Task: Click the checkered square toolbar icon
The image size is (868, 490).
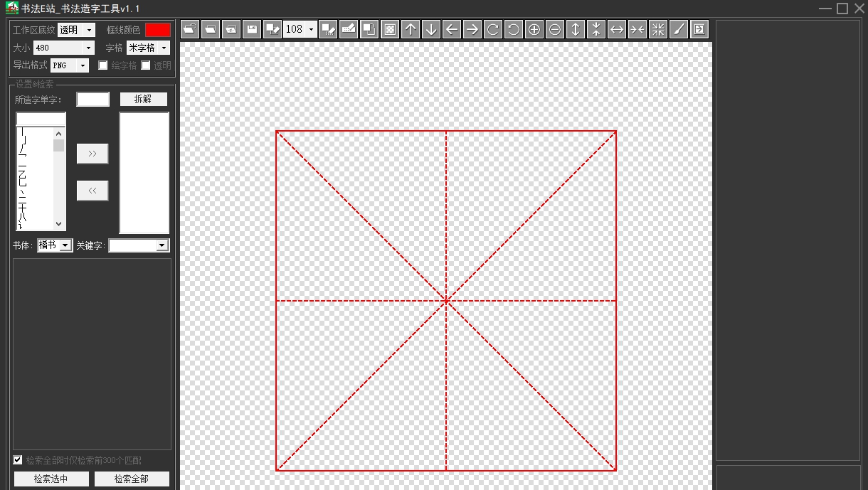Action: 390,29
